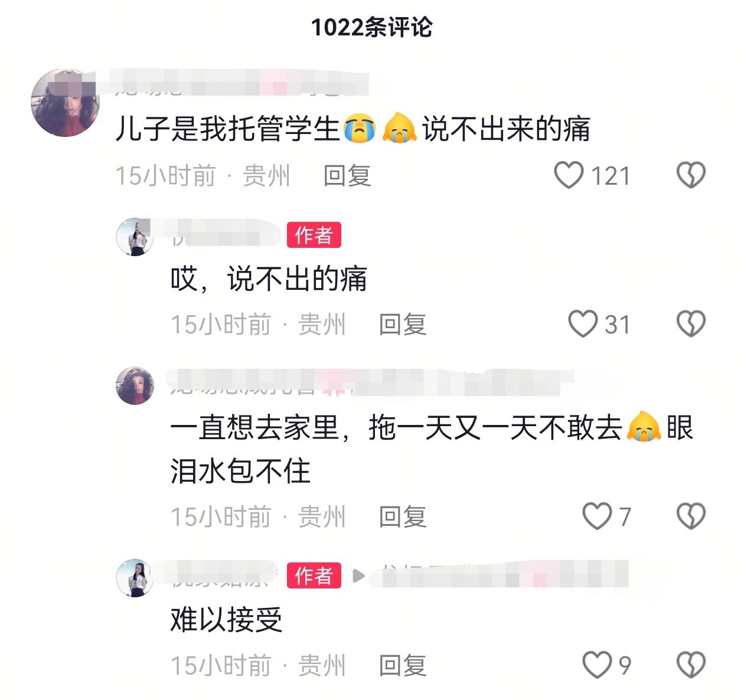Viewport: 744px width, 700px height.
Task: Tap broken heart on '哎，说不出的痛' reply
Action: (x=690, y=324)
